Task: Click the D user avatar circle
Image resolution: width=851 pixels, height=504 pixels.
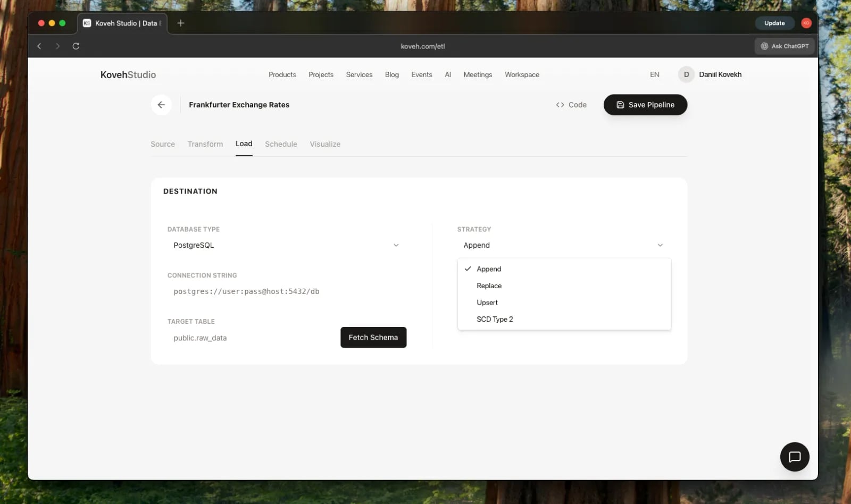Action: (686, 74)
